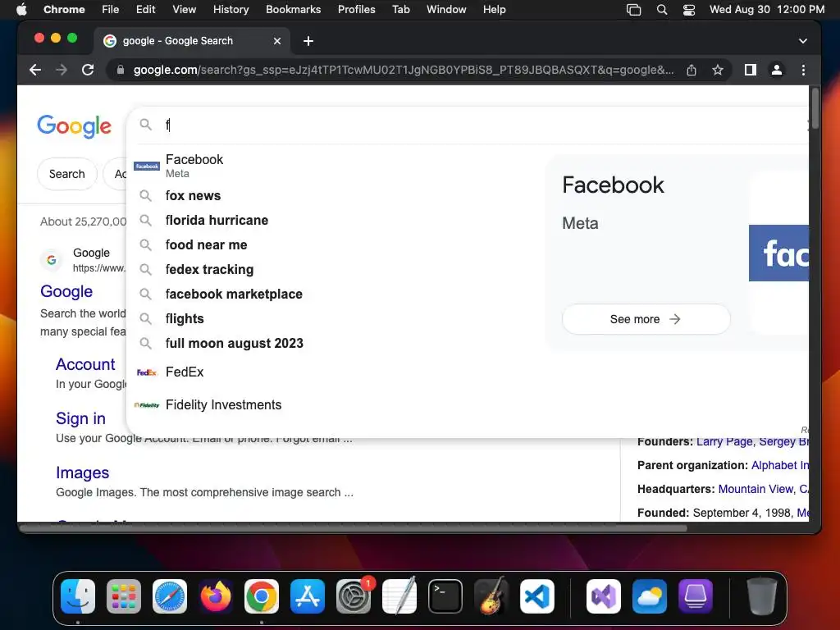Select the Facebook Meta suggestion
This screenshot has height=630, width=840.
tap(335, 166)
